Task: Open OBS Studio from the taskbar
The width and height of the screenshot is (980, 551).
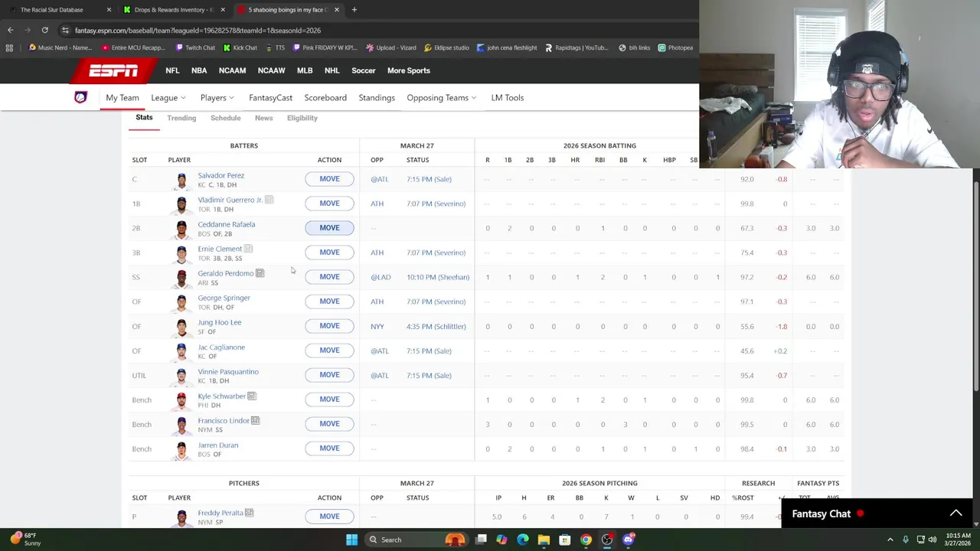Action: (x=607, y=540)
